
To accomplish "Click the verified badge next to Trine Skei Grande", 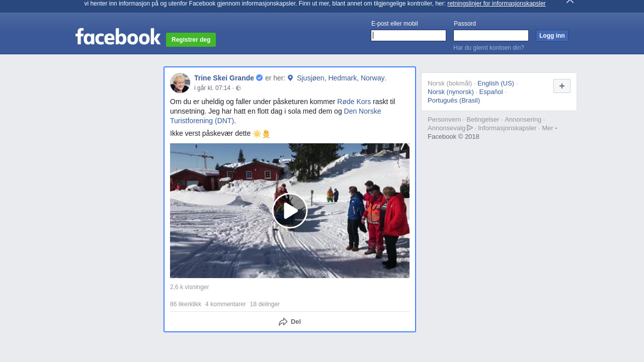I will coord(259,78).
